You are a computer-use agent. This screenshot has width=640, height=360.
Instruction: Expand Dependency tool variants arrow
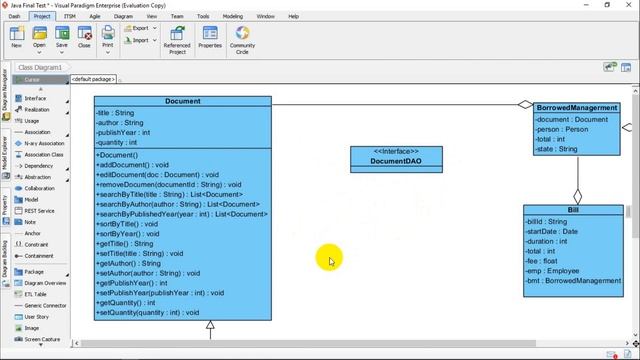coord(67,169)
